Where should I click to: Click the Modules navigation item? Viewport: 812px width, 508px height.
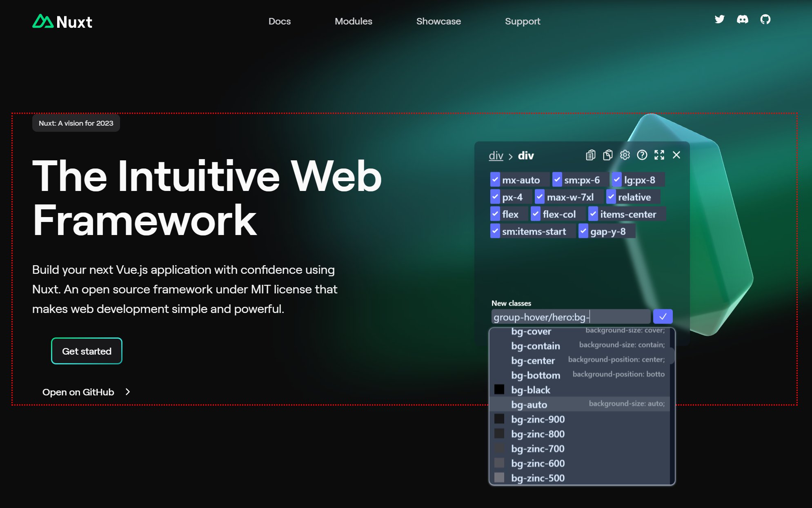(353, 21)
